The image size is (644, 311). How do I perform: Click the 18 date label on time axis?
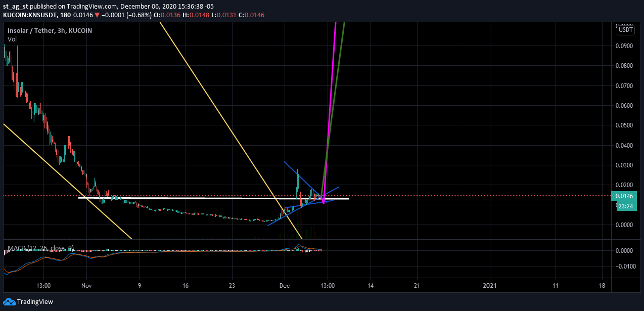(603, 286)
